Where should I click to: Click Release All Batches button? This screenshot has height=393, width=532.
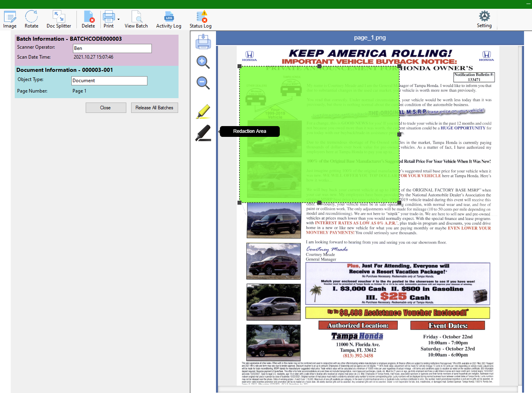pyautogui.click(x=154, y=108)
